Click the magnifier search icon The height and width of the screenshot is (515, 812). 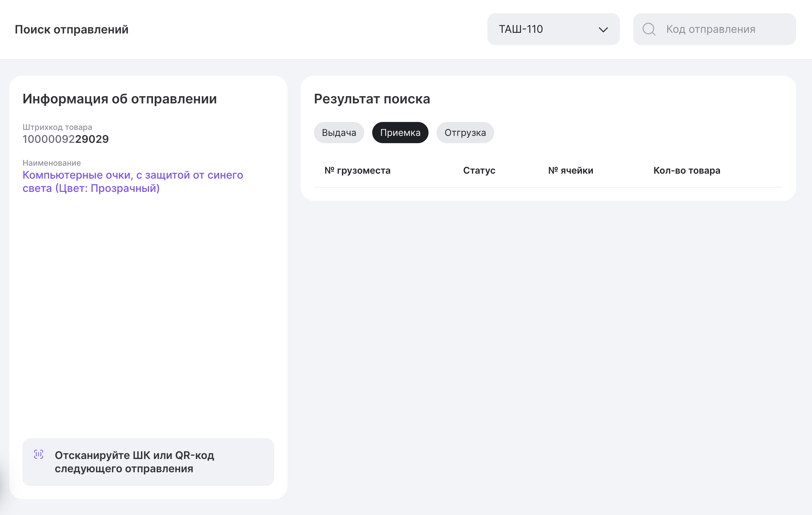[x=648, y=29]
